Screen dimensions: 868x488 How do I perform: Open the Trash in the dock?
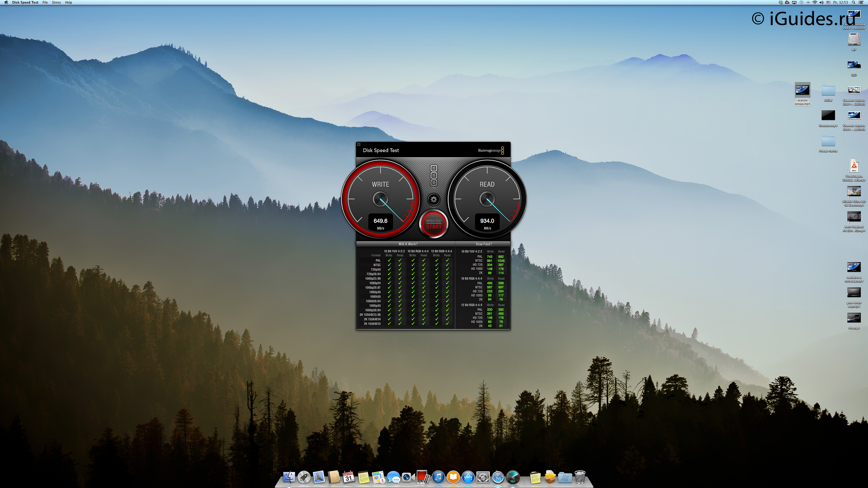(x=580, y=477)
